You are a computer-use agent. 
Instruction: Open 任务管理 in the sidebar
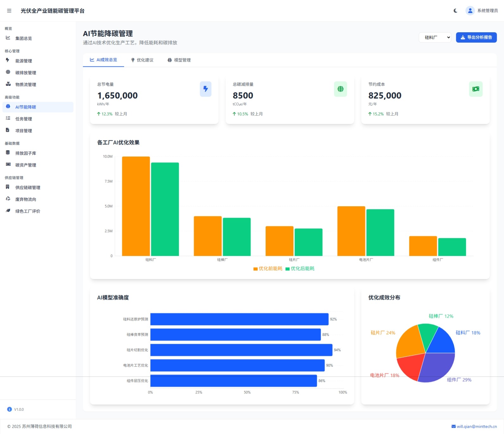click(x=24, y=119)
